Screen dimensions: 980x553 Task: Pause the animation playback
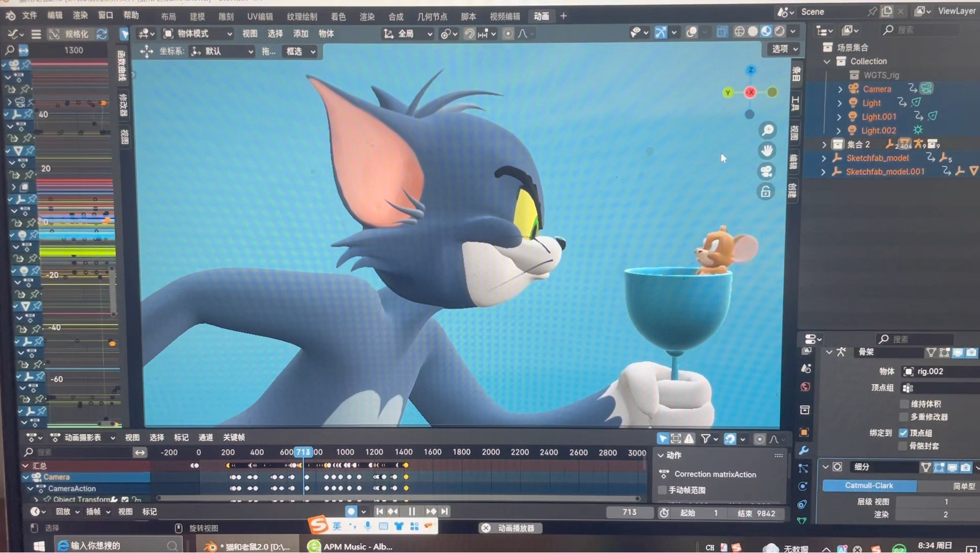pyautogui.click(x=412, y=512)
